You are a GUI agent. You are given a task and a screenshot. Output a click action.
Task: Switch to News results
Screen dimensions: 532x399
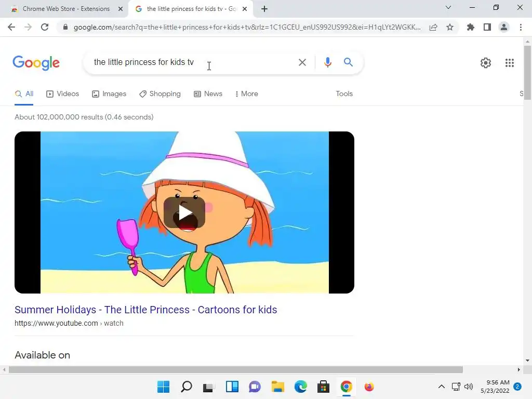click(208, 94)
